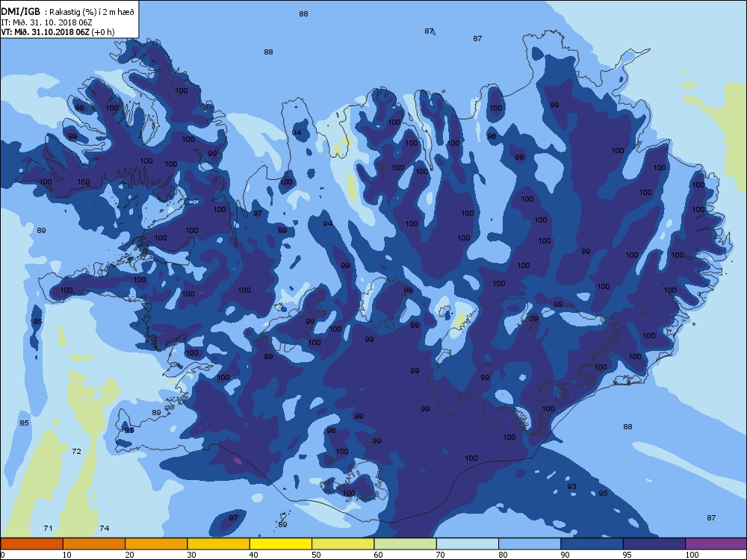The image size is (747, 560).
Task: Click the dark orange 0–10 legend swatch
Action: click(31, 544)
